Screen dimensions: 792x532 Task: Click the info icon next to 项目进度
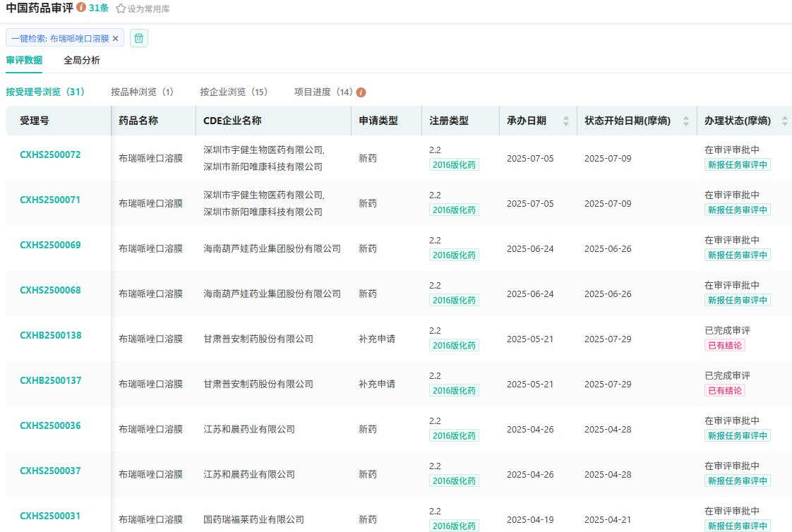[361, 92]
